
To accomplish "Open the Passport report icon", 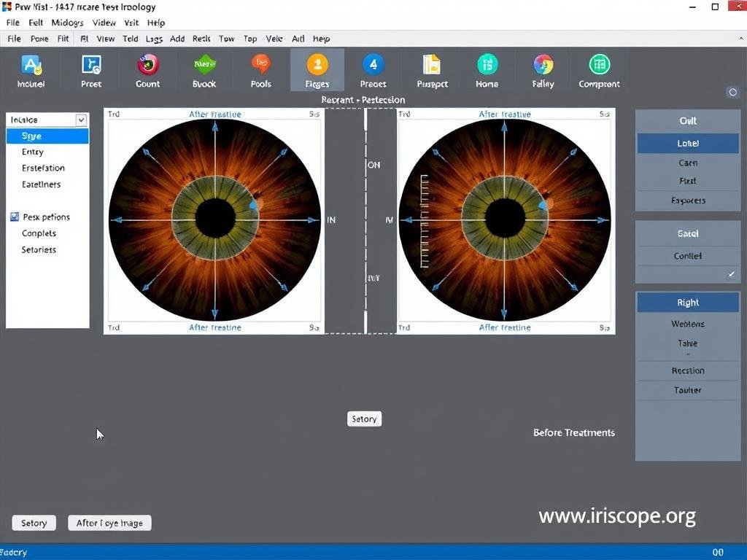I will click(431, 69).
